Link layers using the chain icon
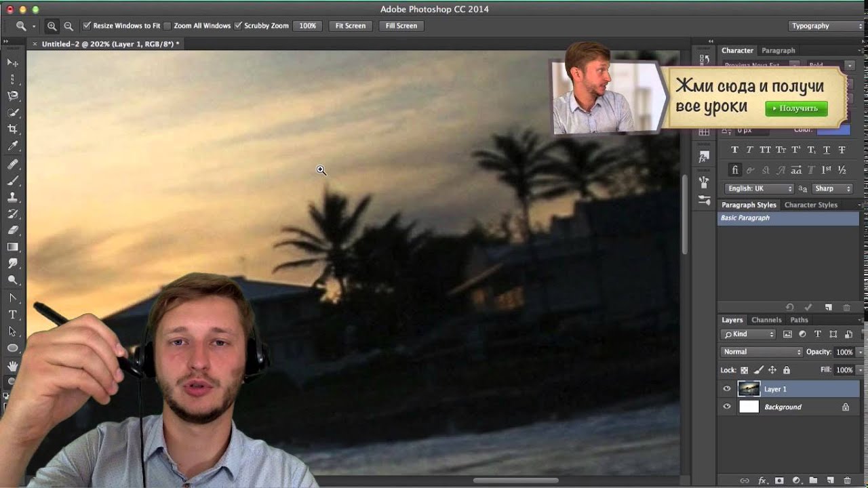The width and height of the screenshot is (868, 488). click(x=745, y=480)
